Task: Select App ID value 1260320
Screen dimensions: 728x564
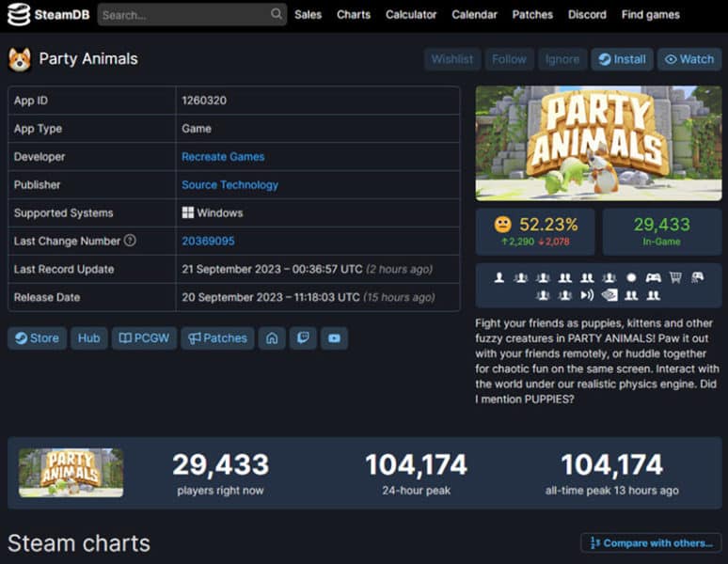Action: [204, 101]
